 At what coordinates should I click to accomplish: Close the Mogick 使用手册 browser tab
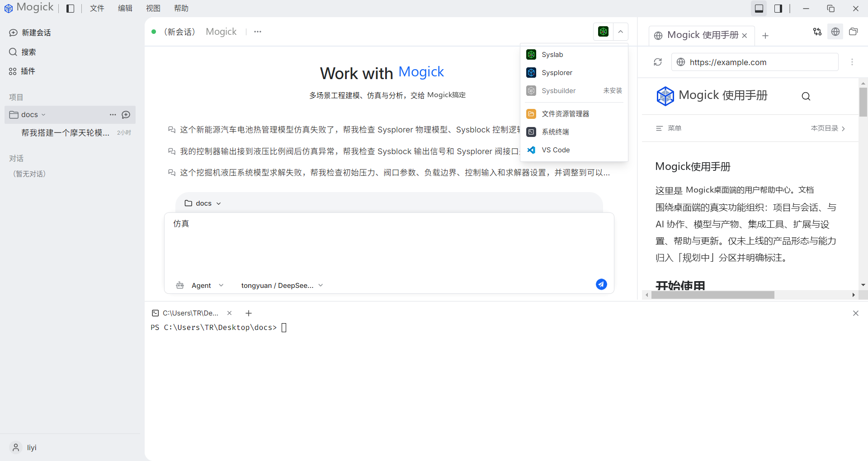coord(745,36)
